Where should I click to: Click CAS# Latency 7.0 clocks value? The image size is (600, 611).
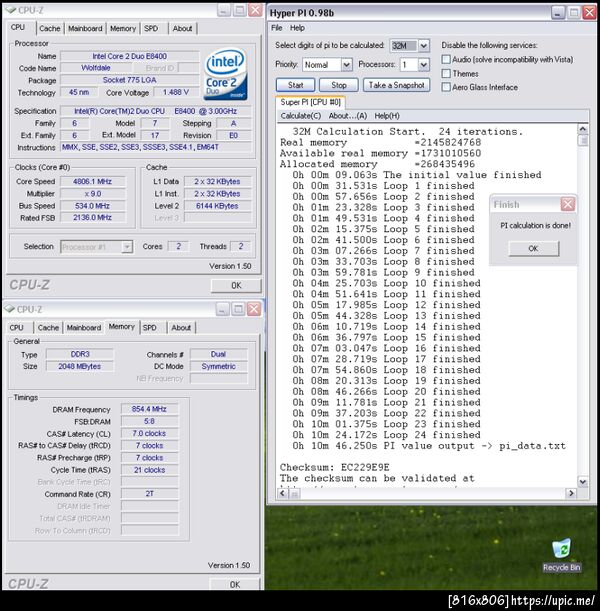pos(149,433)
